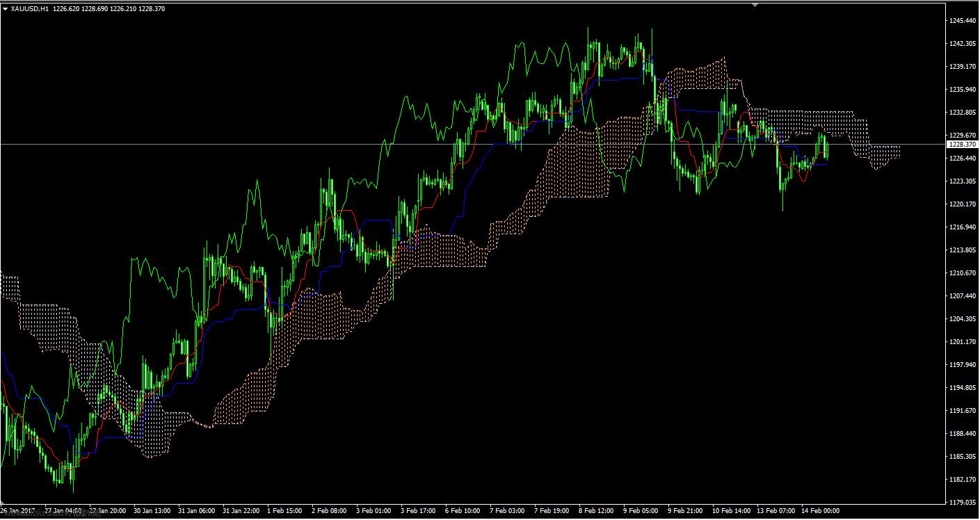Select the 14 Feb 00:00 time label
This screenshot has height=520, width=980.
pyautogui.click(x=821, y=512)
